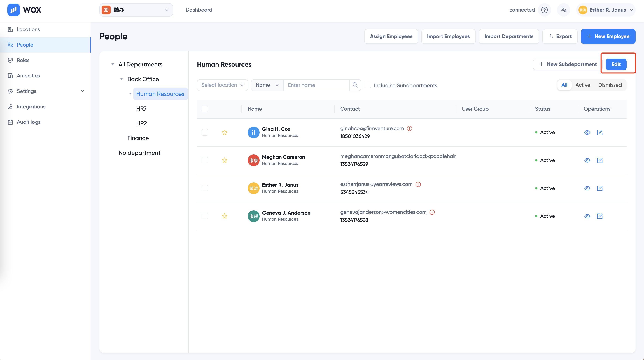The height and width of the screenshot is (360, 644).
Task: Click the New Employee button
Action: pyautogui.click(x=608, y=36)
